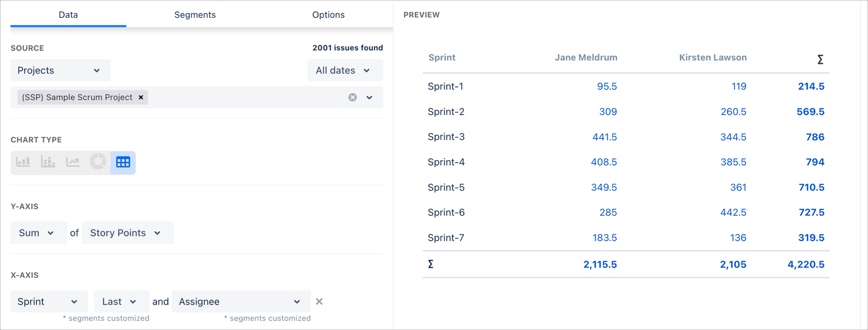Select the pie chart type icon
868x330 pixels.
click(98, 162)
